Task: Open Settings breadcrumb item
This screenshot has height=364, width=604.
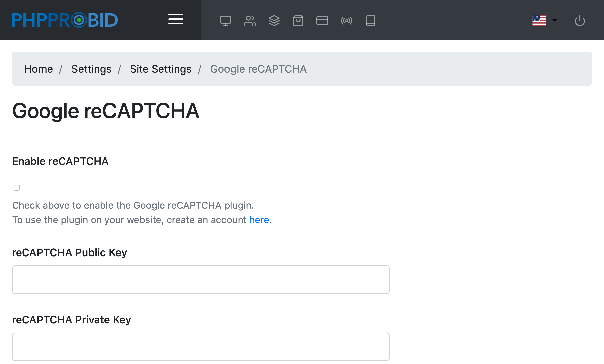Action: coord(91,69)
